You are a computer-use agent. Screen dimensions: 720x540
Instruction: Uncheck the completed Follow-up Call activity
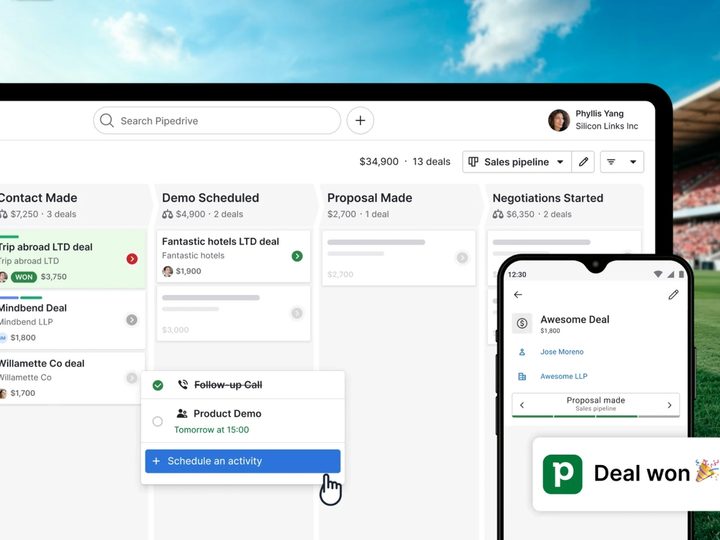158,385
